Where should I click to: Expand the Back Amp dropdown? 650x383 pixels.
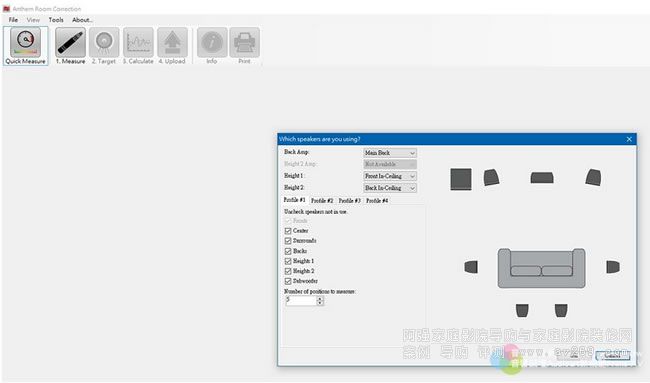point(390,153)
